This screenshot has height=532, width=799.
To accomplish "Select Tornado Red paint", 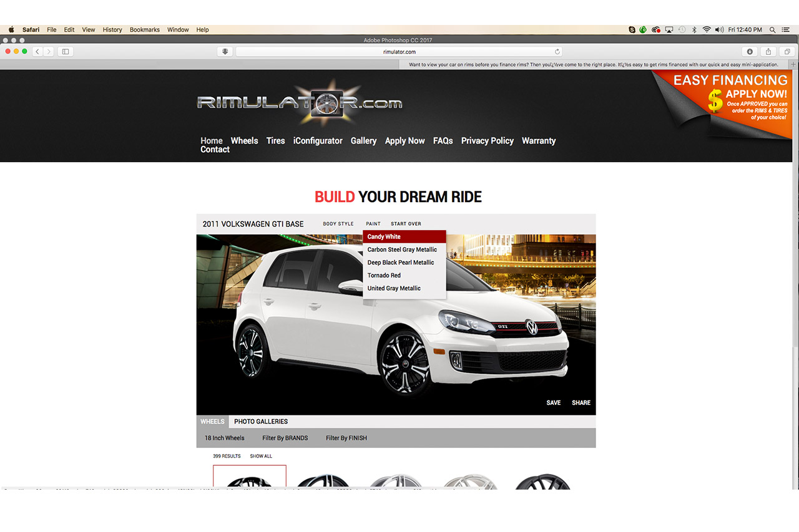I will (x=404, y=275).
